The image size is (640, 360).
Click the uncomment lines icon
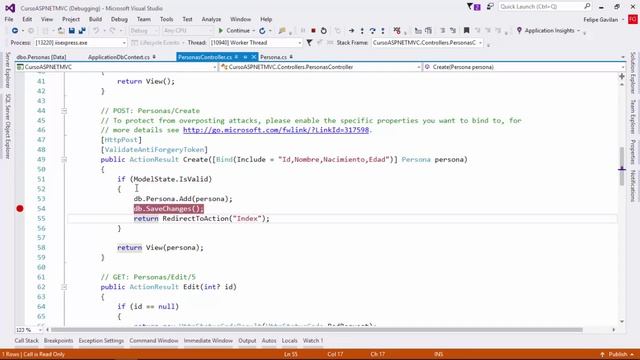click(x=453, y=31)
